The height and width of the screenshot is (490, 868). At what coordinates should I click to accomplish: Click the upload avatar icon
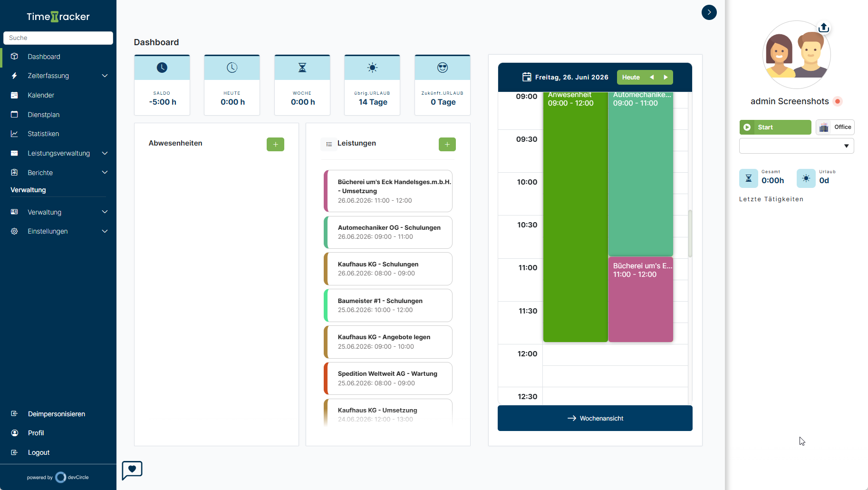(824, 28)
